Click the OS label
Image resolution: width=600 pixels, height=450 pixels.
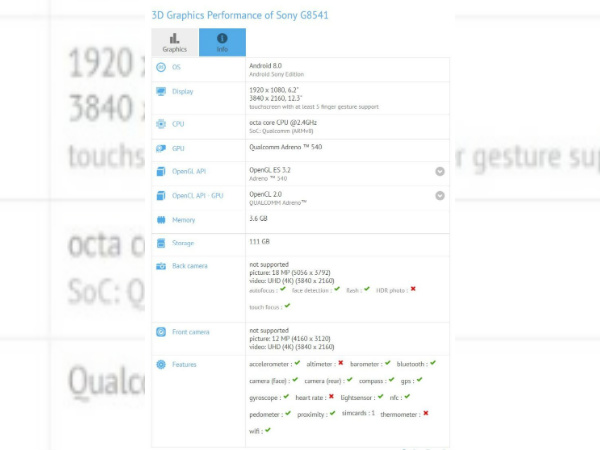pos(176,67)
